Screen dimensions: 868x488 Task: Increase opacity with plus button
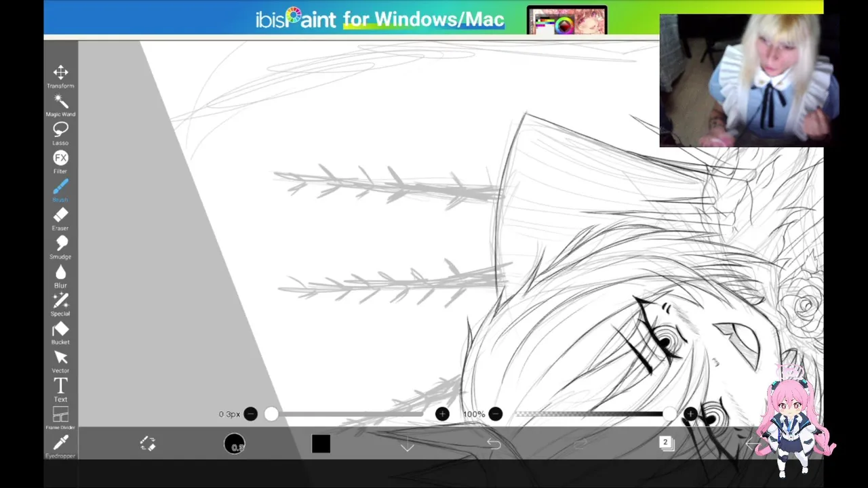[690, 414]
